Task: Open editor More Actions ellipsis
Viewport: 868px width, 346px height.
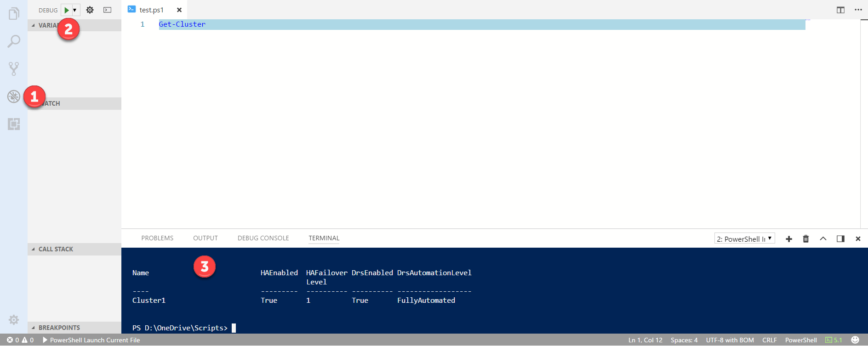Action: pos(858,10)
